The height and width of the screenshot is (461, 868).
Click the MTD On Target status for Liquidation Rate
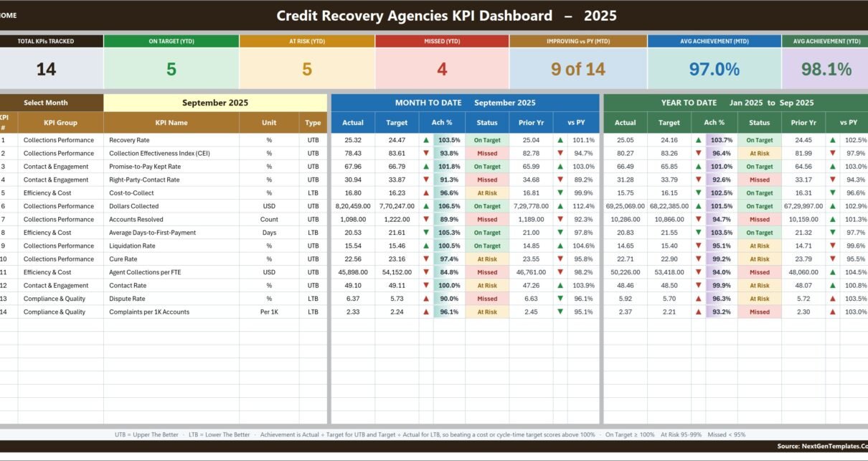487,246
